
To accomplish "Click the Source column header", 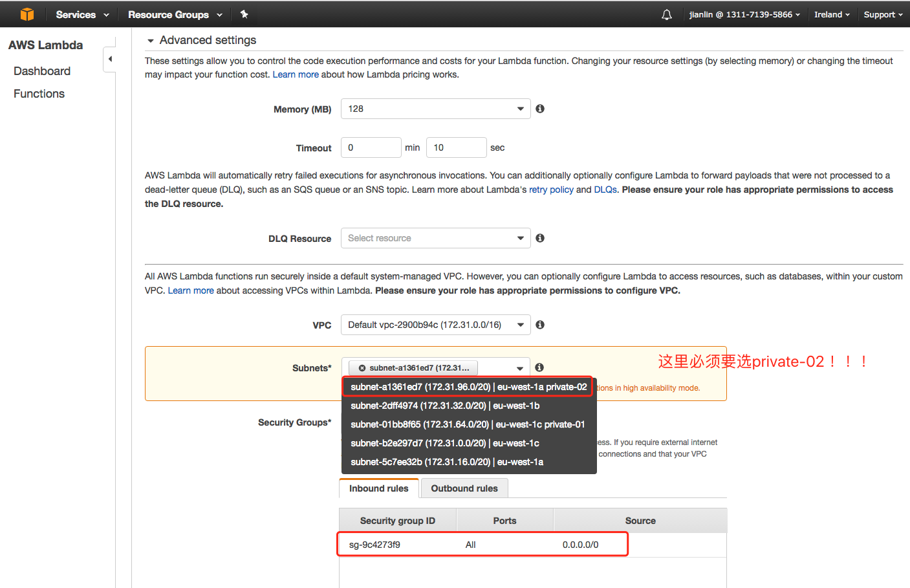I will pos(640,521).
